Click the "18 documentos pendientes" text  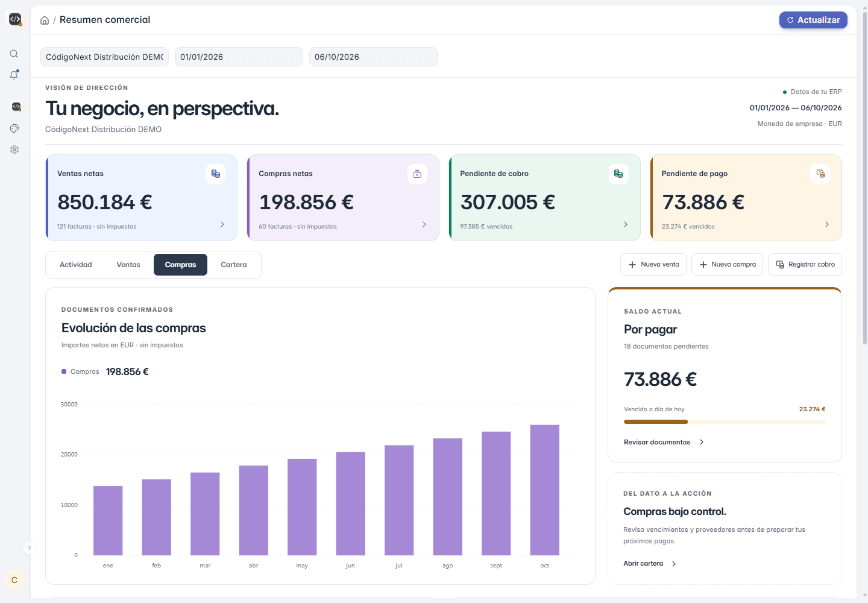[666, 346]
